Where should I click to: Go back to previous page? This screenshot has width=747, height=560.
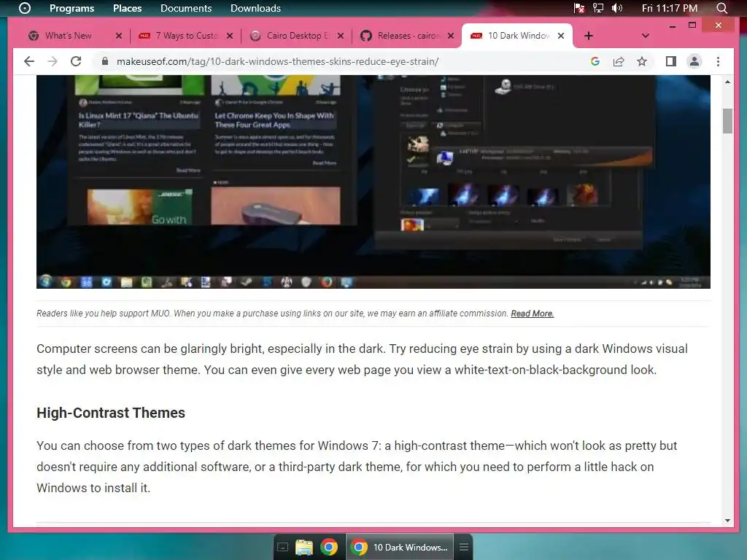tap(29, 61)
